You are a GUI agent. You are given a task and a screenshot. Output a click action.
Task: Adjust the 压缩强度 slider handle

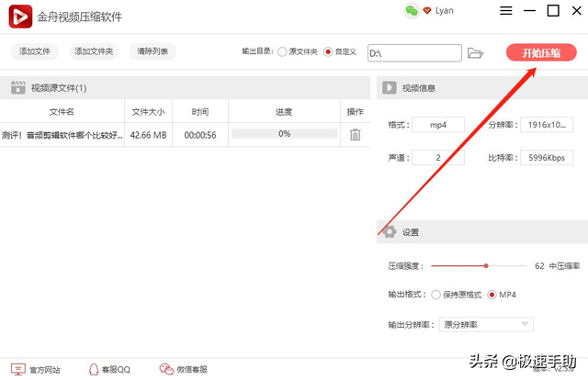tap(486, 265)
